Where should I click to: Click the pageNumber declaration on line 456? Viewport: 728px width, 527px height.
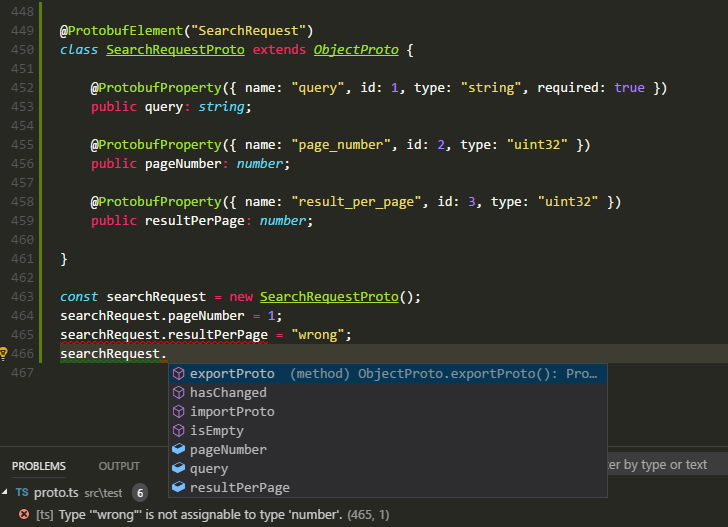pyautogui.click(x=183, y=164)
